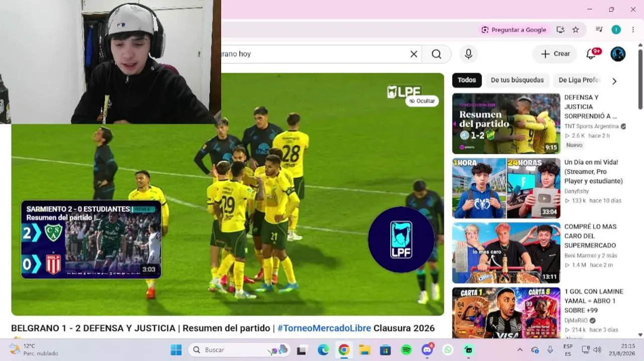644x361 pixels.
Task: Start a voice search with the microphone
Action: click(468, 54)
